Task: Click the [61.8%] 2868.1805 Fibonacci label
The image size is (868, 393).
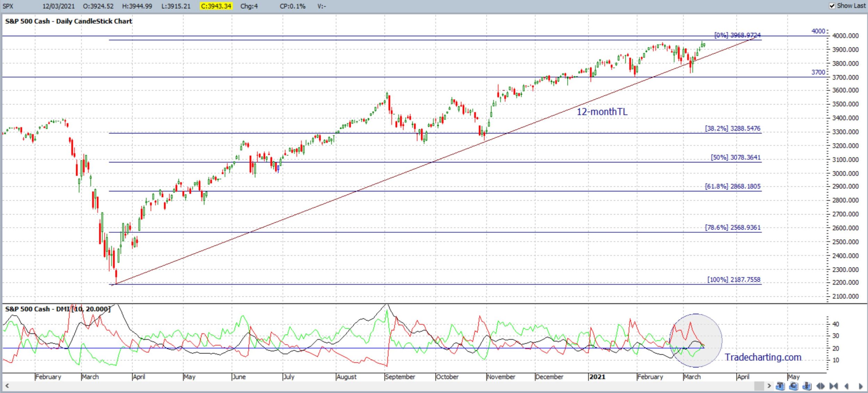Action: coord(733,186)
